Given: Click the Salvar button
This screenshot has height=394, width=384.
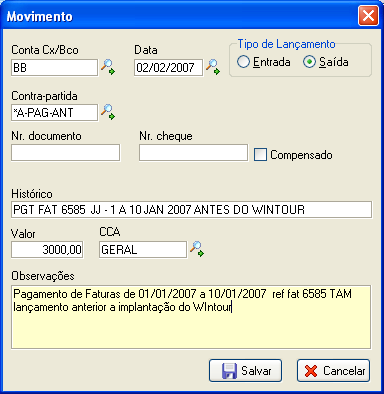Looking at the screenshot, I should coord(245,370).
